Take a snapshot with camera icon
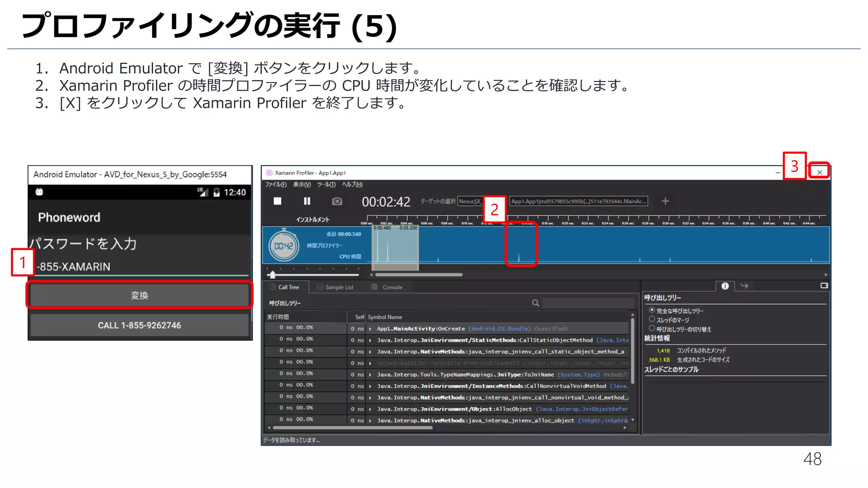Image resolution: width=868 pixels, height=488 pixels. coord(337,201)
